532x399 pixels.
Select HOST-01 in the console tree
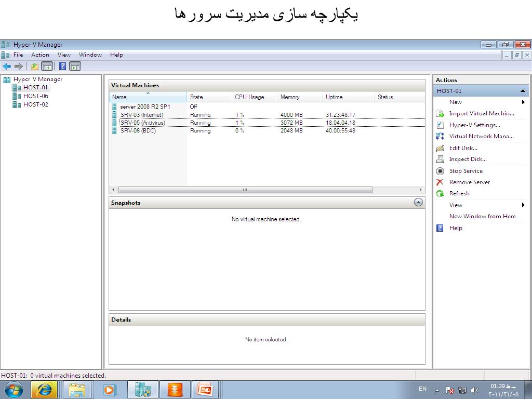point(35,87)
